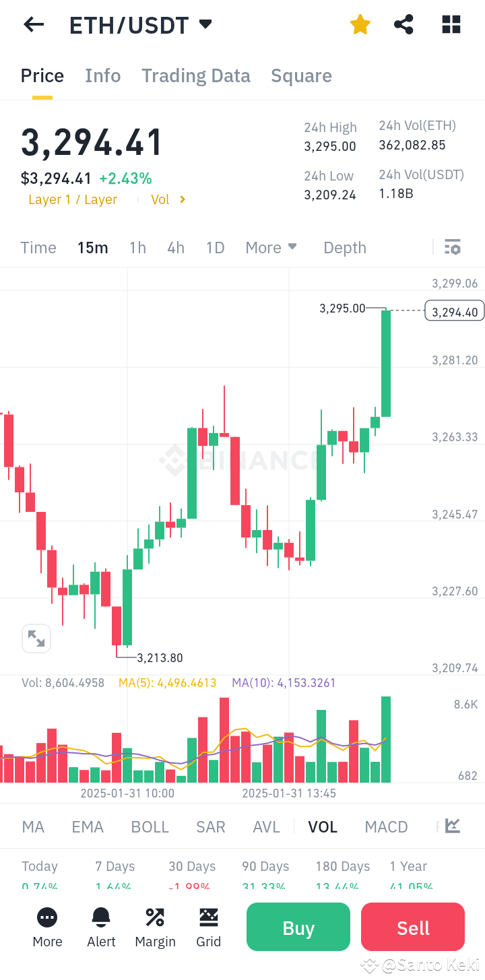Set a price alert via the bell icon
This screenshot has height=980, width=485.
[101, 927]
